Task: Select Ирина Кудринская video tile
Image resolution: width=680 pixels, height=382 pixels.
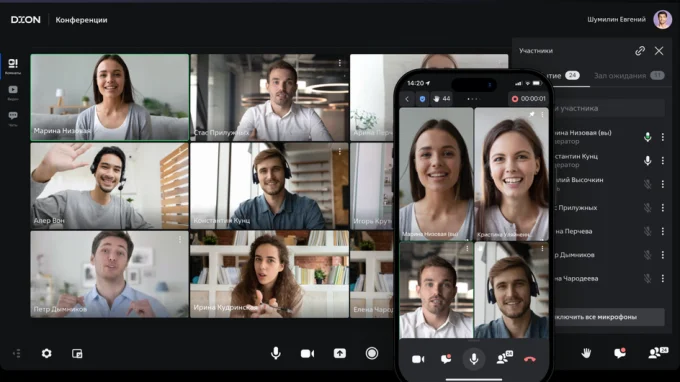Action: pos(269,274)
